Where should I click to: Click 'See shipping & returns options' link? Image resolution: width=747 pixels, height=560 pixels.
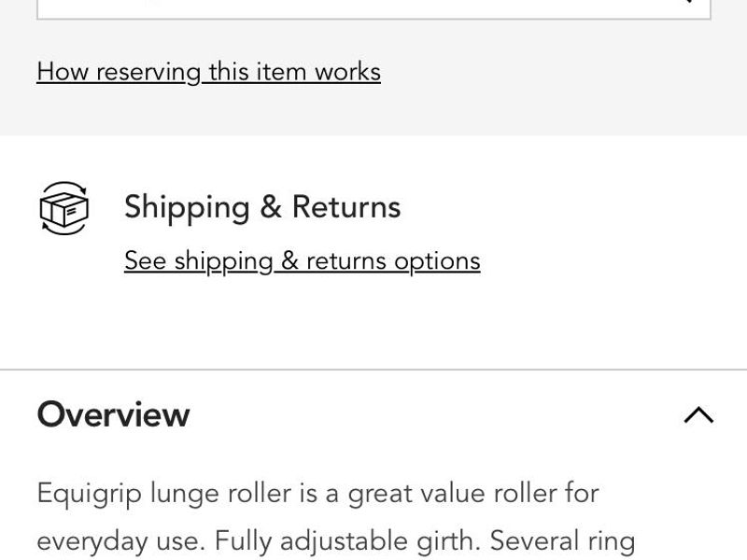(302, 260)
